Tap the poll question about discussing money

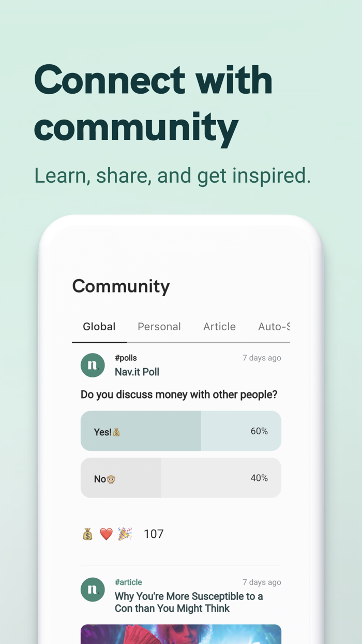point(179,394)
